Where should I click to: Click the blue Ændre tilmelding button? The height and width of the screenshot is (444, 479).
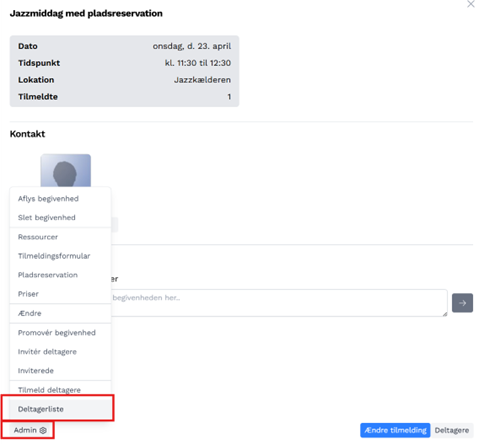pos(395,430)
